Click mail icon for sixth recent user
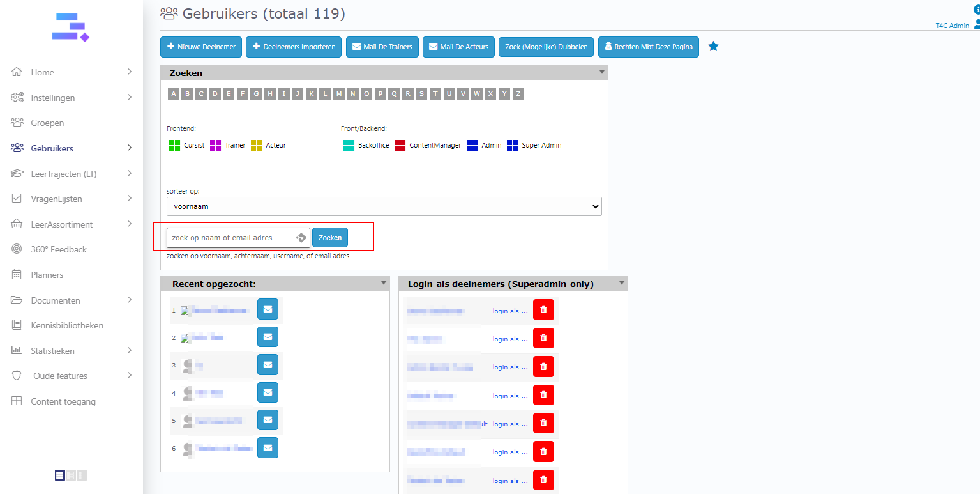980x494 pixels. point(268,448)
